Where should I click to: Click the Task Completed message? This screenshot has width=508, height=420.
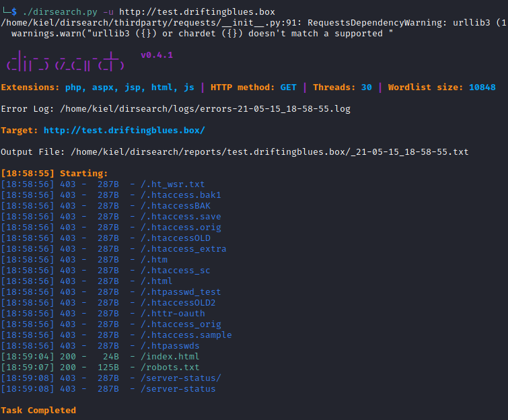pos(38,411)
